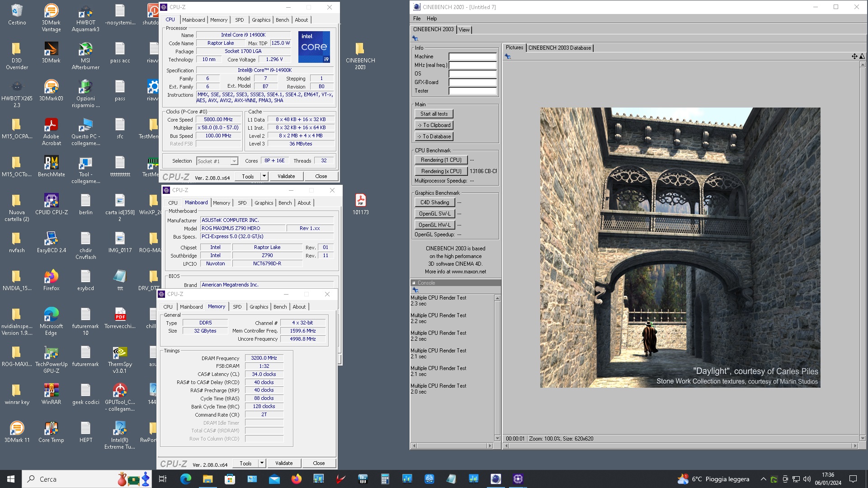Select the Bench tab in top CPU-Z window
Viewport: 868px width, 488px height.
pos(283,20)
